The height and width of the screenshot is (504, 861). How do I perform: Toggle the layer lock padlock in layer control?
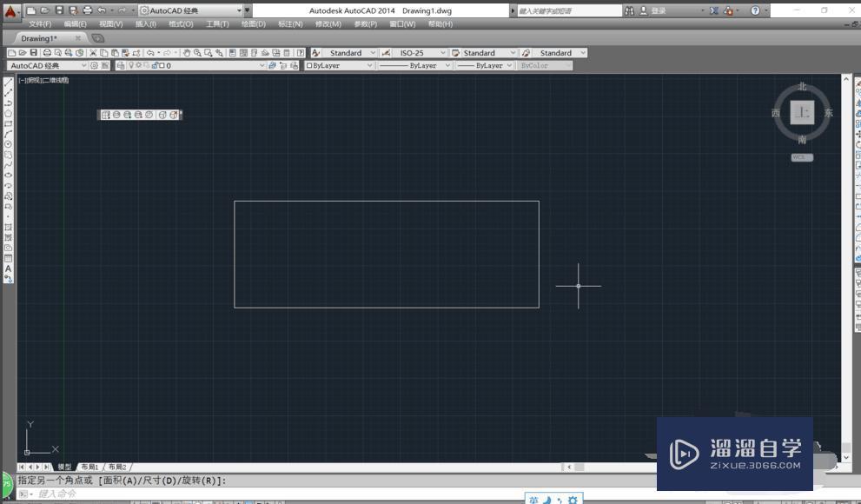click(156, 65)
